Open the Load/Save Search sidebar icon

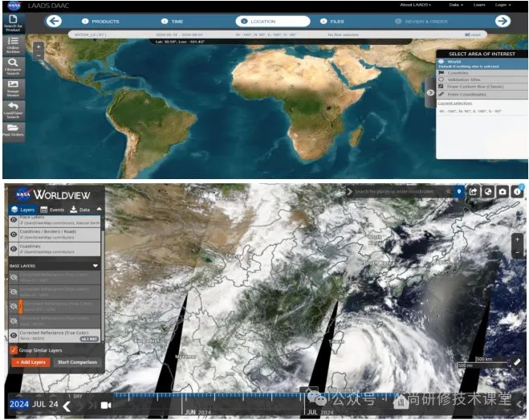tap(13, 110)
